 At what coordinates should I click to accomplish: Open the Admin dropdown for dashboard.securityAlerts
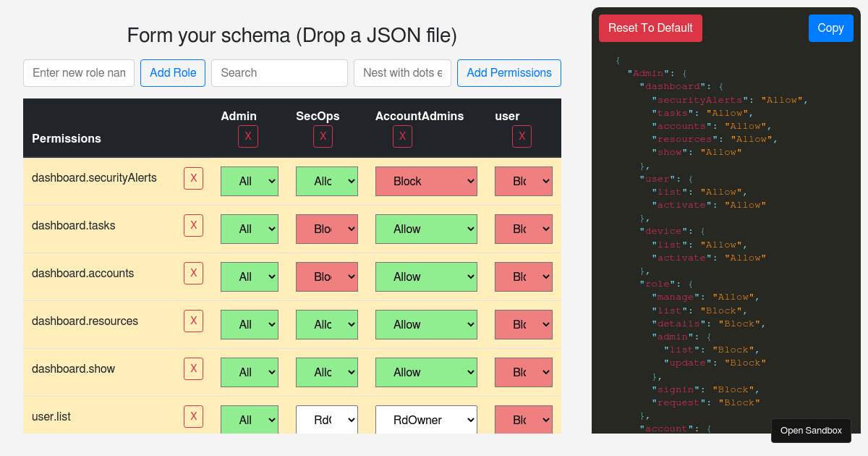pos(250,181)
